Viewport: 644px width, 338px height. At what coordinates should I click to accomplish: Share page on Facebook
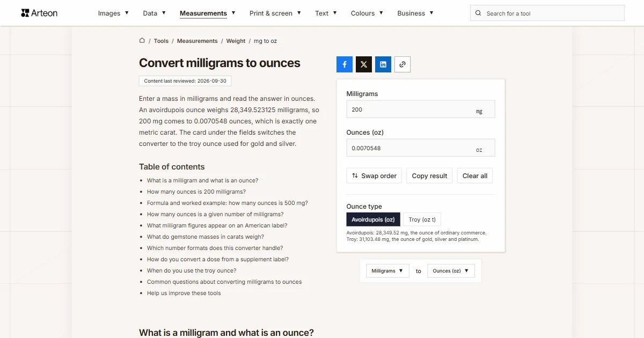pos(345,64)
